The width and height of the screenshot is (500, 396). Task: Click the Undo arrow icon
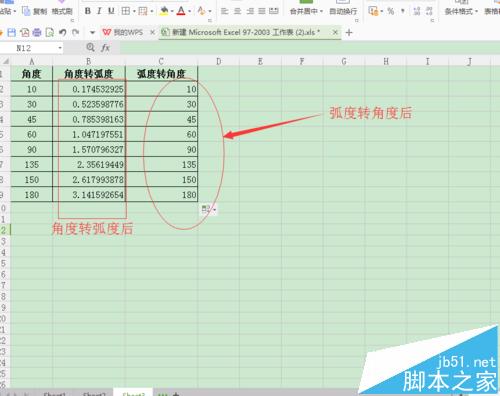pyautogui.click(x=63, y=32)
